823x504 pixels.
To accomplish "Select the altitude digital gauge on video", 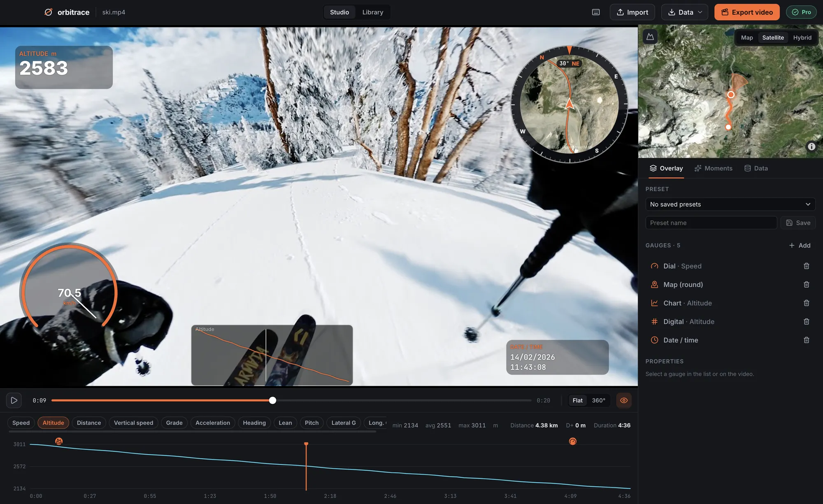I will click(64, 67).
